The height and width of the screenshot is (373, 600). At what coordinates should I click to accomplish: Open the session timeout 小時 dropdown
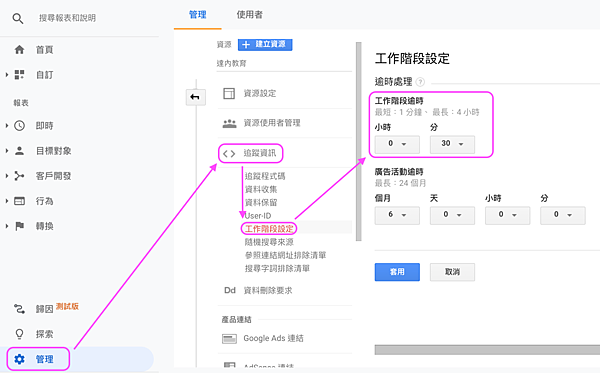point(397,144)
